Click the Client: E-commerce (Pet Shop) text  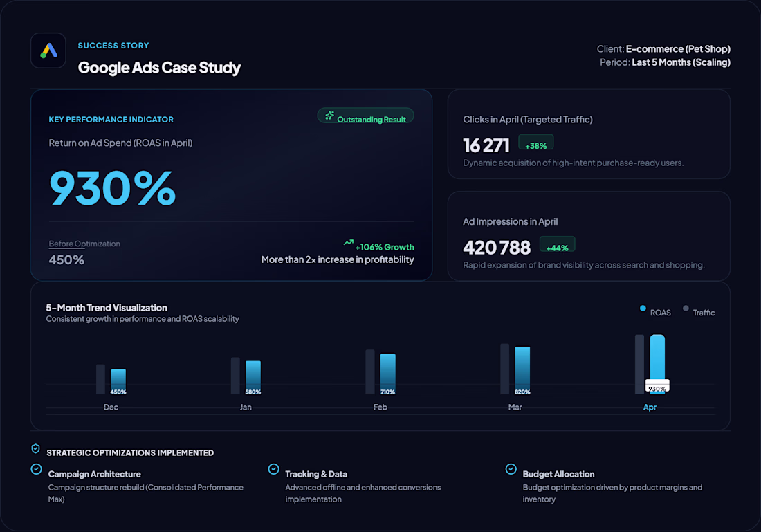[x=663, y=49]
